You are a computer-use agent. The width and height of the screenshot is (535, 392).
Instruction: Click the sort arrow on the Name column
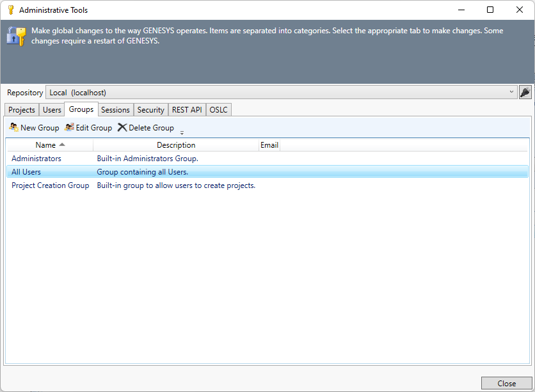click(x=62, y=145)
